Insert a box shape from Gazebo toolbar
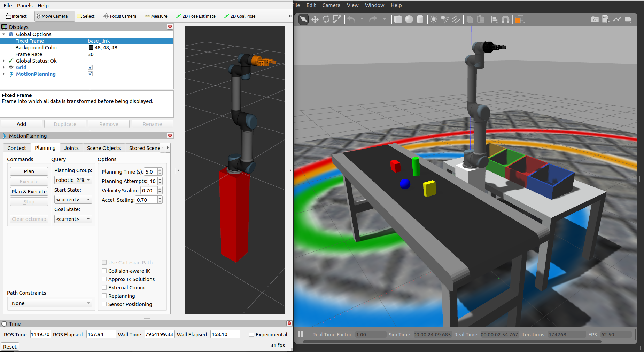The image size is (644, 352). 398,19
